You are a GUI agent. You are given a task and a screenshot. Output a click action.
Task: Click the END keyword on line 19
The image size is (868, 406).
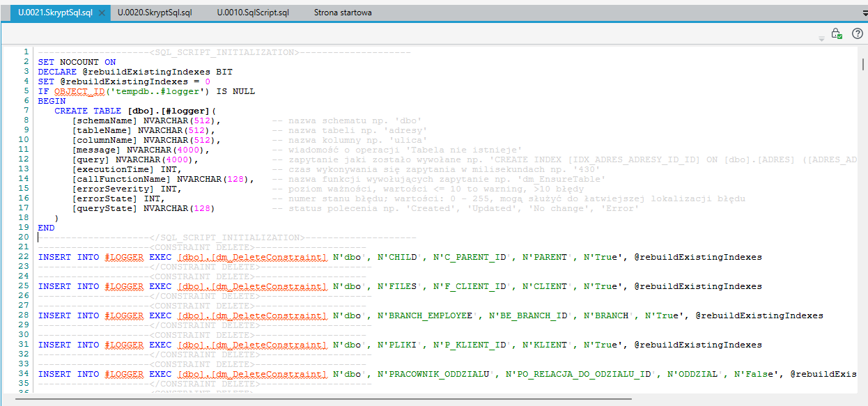point(46,228)
